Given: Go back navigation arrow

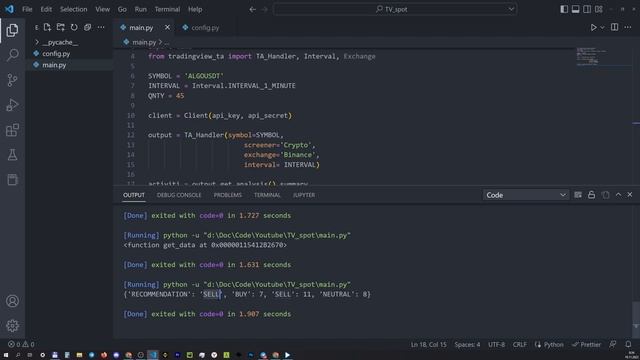Looking at the screenshot, I should 253,9.
